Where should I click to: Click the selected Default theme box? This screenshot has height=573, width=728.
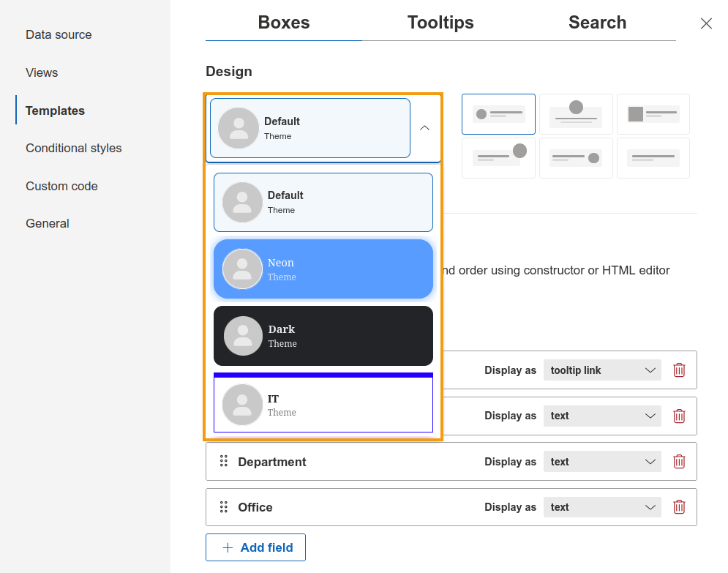coord(310,128)
